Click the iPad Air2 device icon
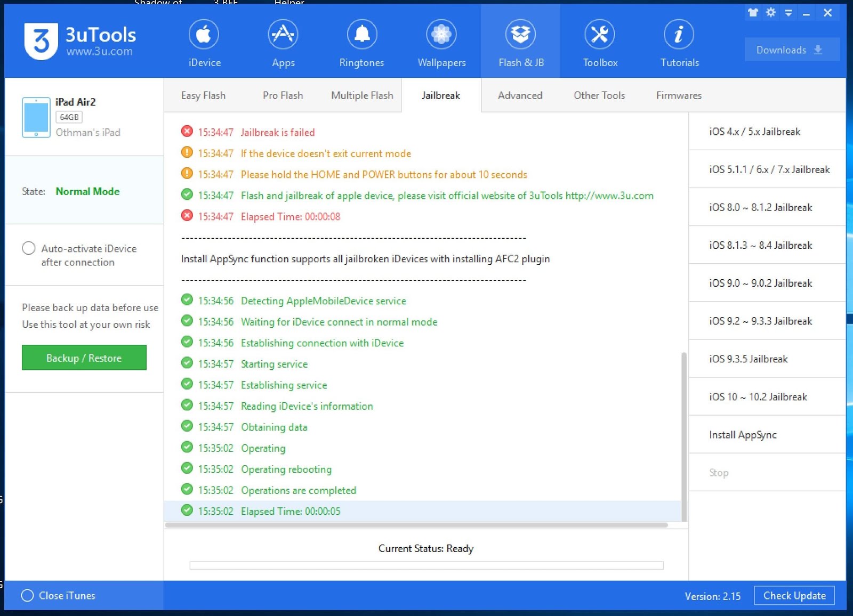The image size is (853, 616). 36,117
